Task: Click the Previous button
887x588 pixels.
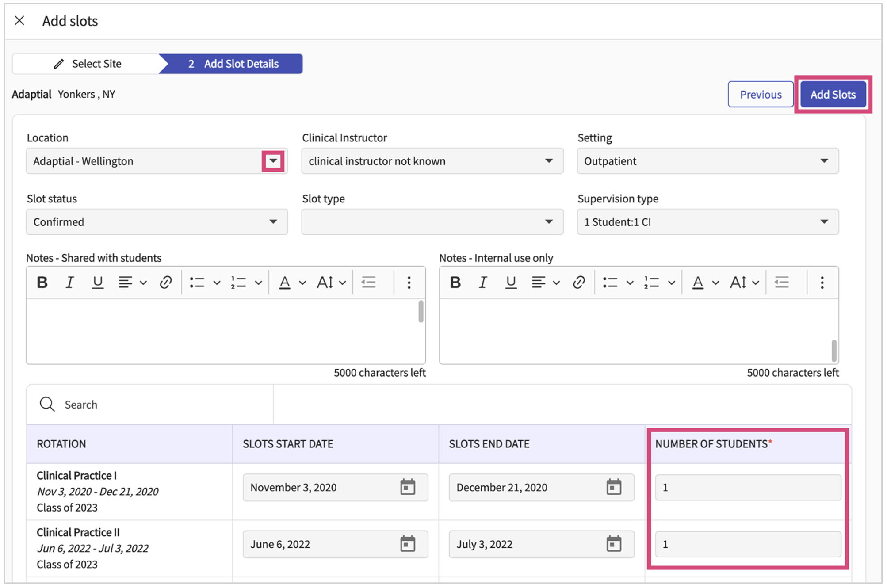Action: (760, 94)
